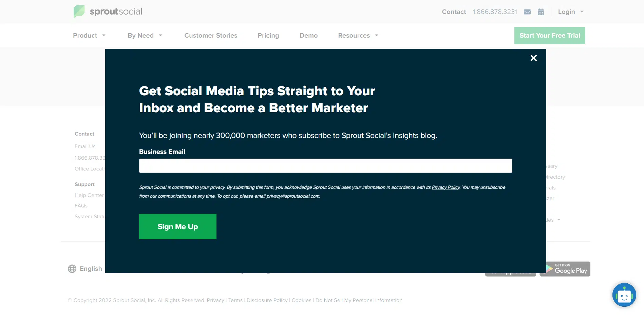
Task: Open the By Need dropdown
Action: click(145, 36)
